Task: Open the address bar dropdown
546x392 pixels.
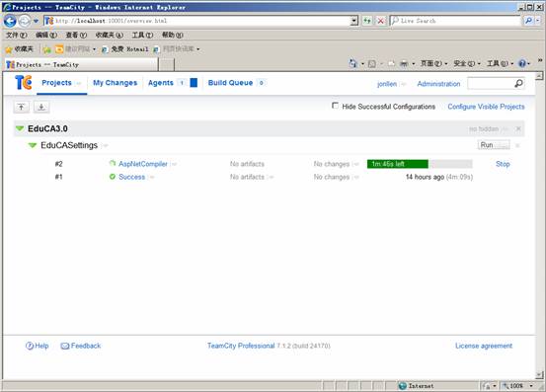Action: coord(354,21)
